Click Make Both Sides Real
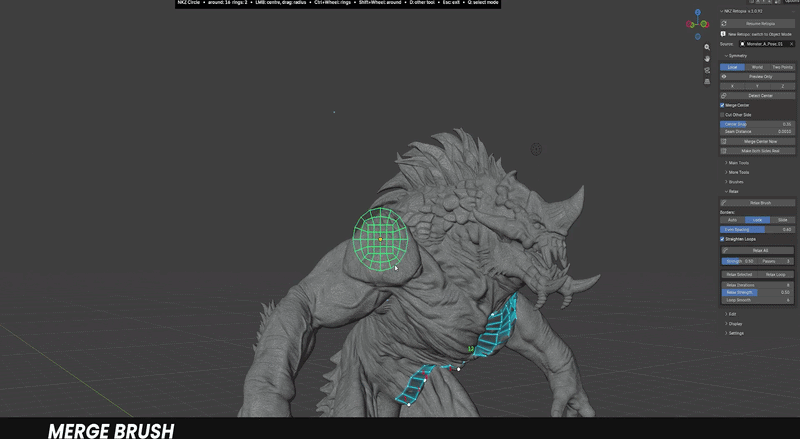Viewport: 800px width, 439px height. click(x=757, y=151)
